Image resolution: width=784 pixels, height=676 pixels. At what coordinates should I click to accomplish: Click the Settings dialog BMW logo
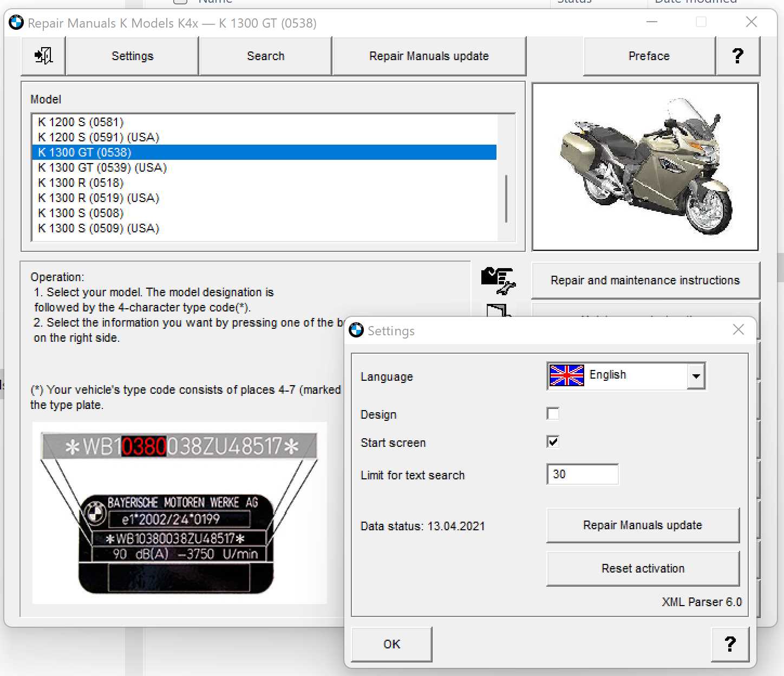click(x=356, y=330)
